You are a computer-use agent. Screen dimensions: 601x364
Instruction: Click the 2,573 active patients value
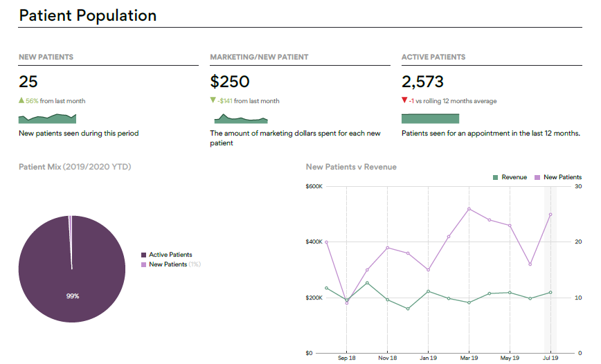422,82
